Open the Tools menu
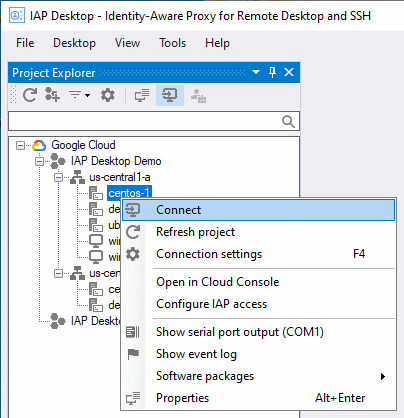This screenshot has width=404, height=418. (172, 43)
